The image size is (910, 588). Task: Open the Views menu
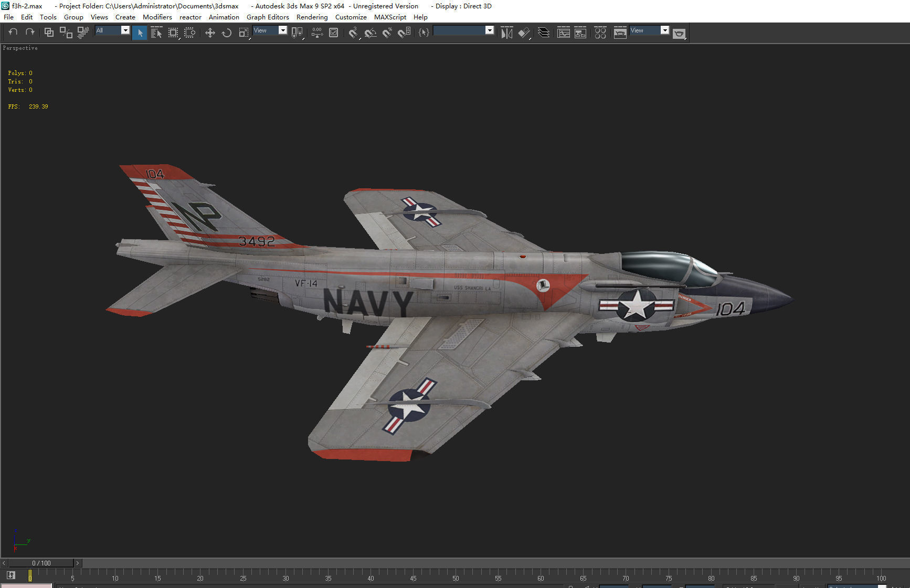[x=99, y=17]
